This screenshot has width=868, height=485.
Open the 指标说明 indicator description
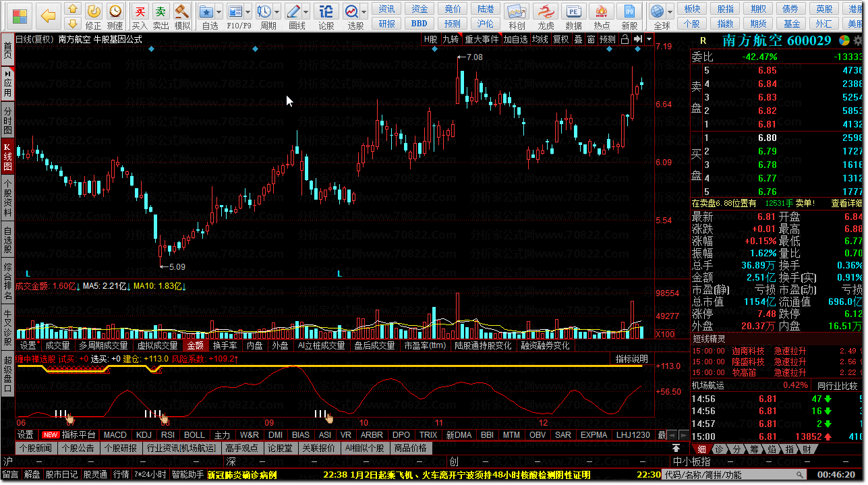[x=632, y=359]
